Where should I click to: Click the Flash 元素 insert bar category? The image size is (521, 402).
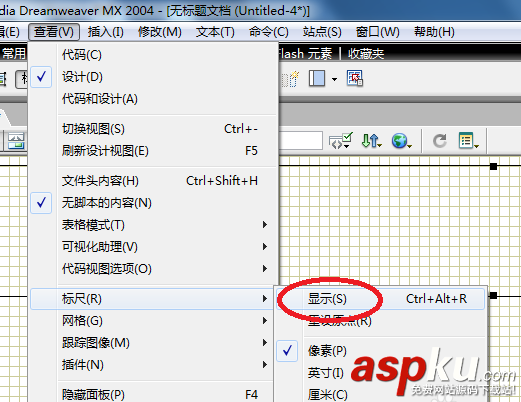[x=305, y=54]
